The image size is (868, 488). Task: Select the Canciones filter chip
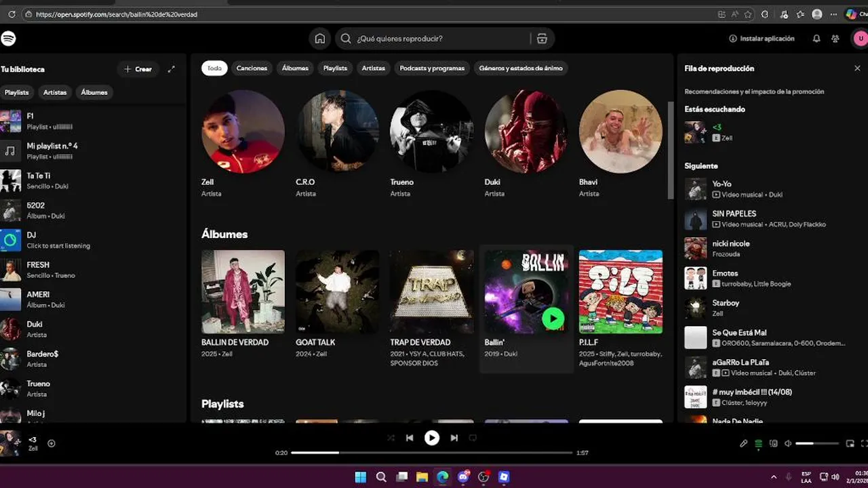point(252,68)
